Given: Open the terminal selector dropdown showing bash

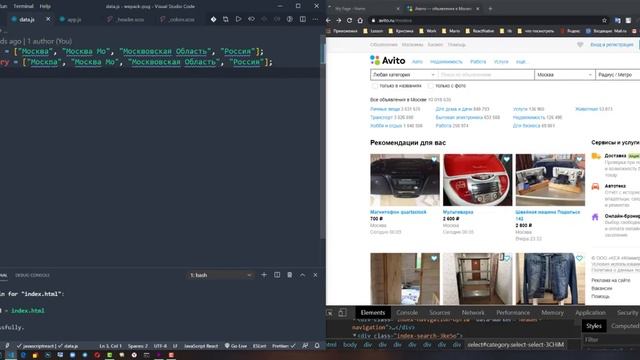Looking at the screenshot, I should coord(220,276).
